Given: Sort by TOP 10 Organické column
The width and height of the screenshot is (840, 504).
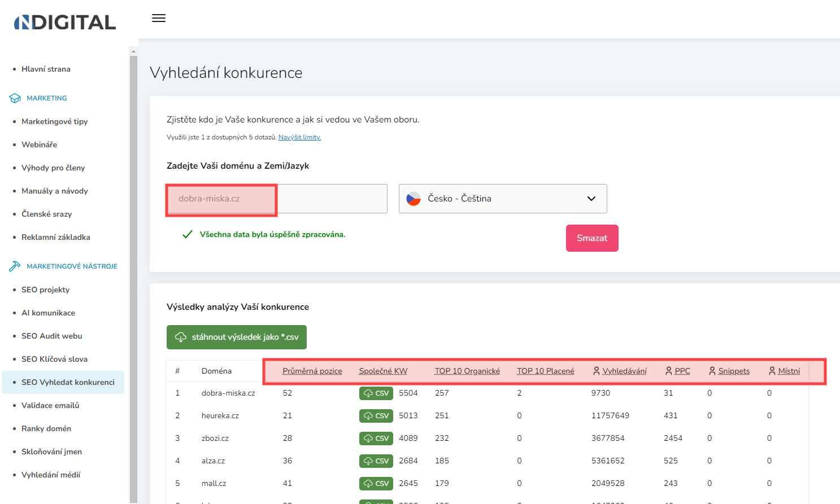Looking at the screenshot, I should tap(467, 371).
